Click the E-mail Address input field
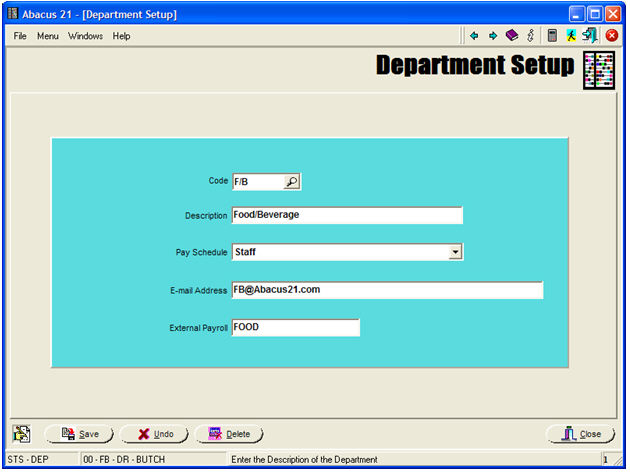 coord(387,290)
